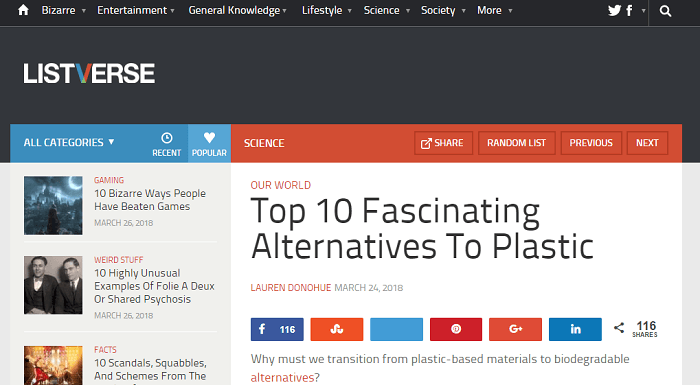Open the General Knowledge menu

tap(234, 10)
